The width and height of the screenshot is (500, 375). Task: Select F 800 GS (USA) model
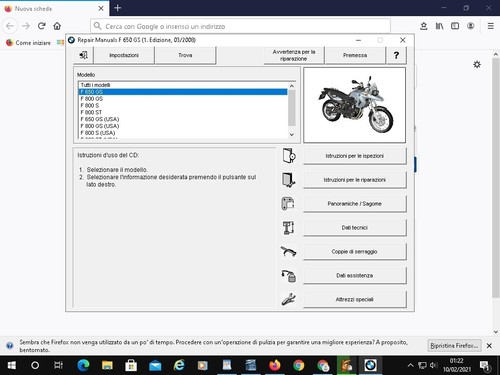click(x=183, y=126)
